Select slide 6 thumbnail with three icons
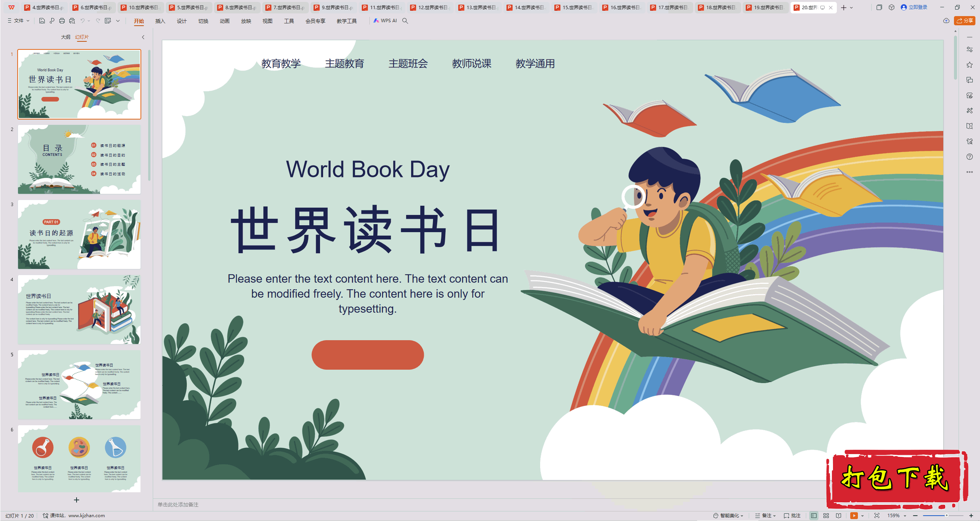The width and height of the screenshot is (980, 521). [79, 459]
